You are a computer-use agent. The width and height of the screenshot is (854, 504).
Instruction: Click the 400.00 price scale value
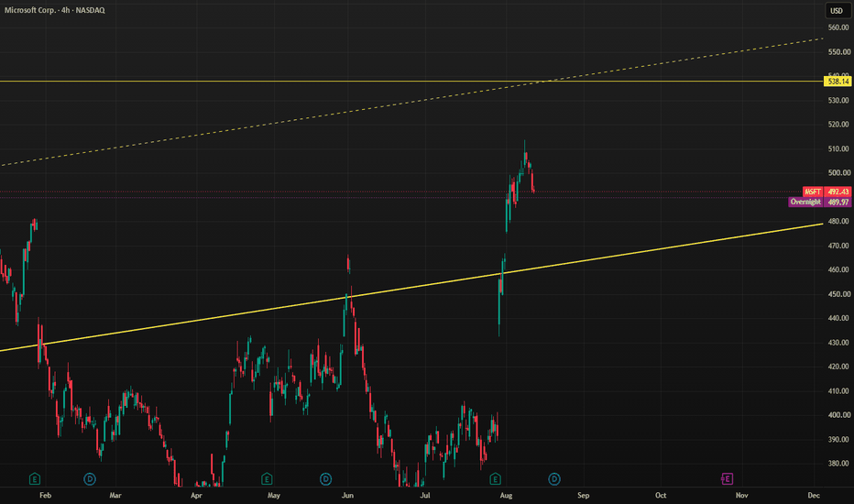838,415
